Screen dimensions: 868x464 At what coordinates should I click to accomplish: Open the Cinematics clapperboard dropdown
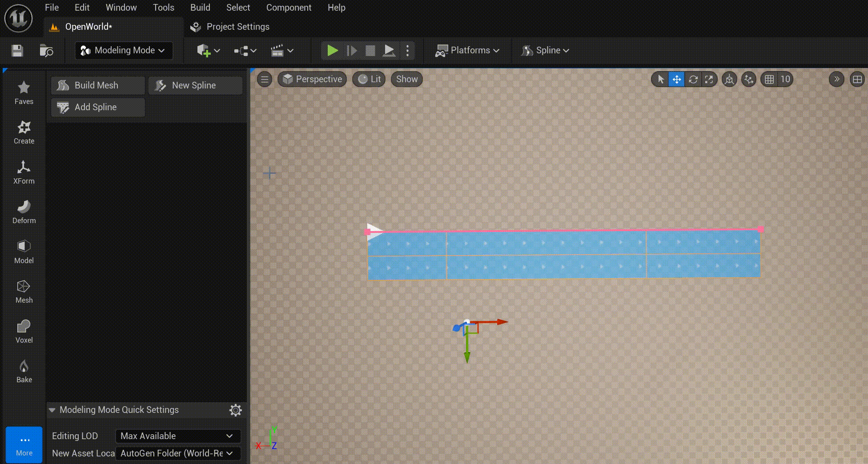[282, 51]
